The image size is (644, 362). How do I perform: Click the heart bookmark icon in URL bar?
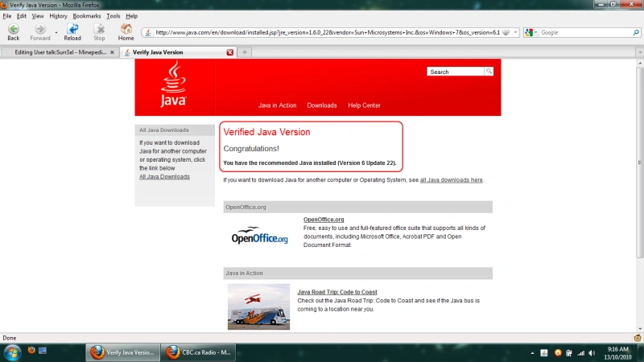pos(506,32)
